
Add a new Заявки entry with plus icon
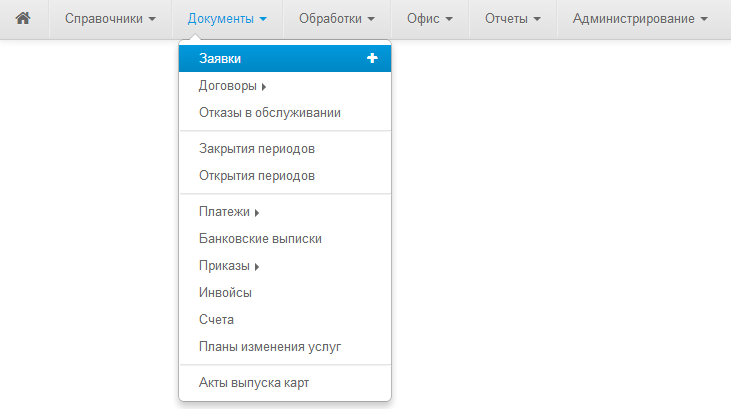[372, 58]
